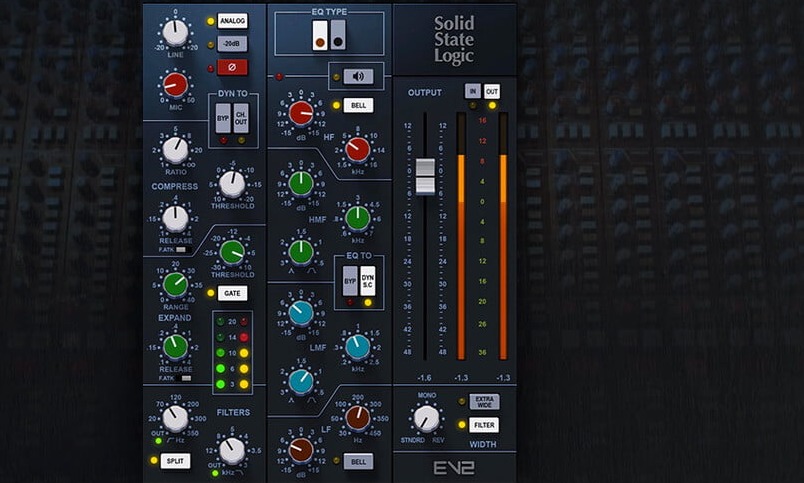
Task: Click the left orange level meter
Action: [x=461, y=236]
